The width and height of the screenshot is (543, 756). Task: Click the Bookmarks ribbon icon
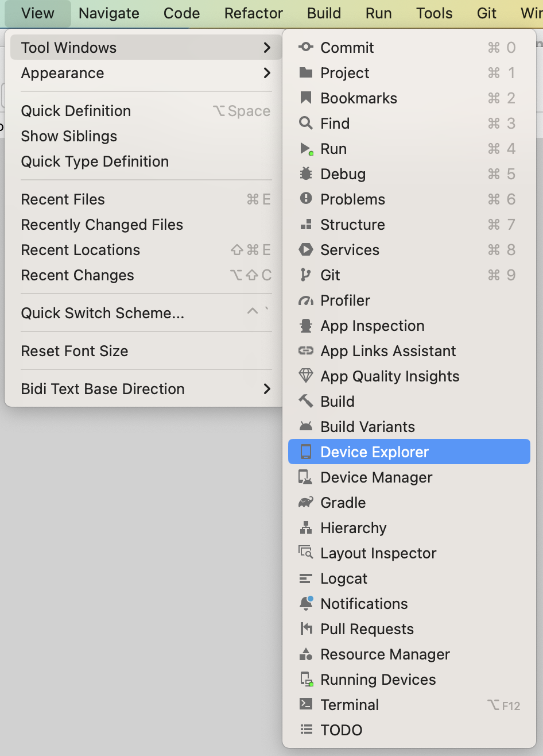pyautogui.click(x=306, y=98)
